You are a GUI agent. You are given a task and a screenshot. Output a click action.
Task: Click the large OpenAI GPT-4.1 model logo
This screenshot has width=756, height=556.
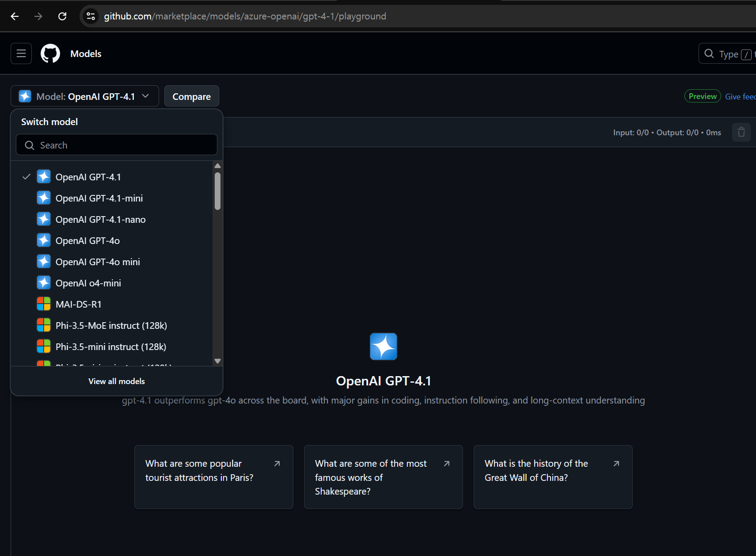pyautogui.click(x=383, y=347)
